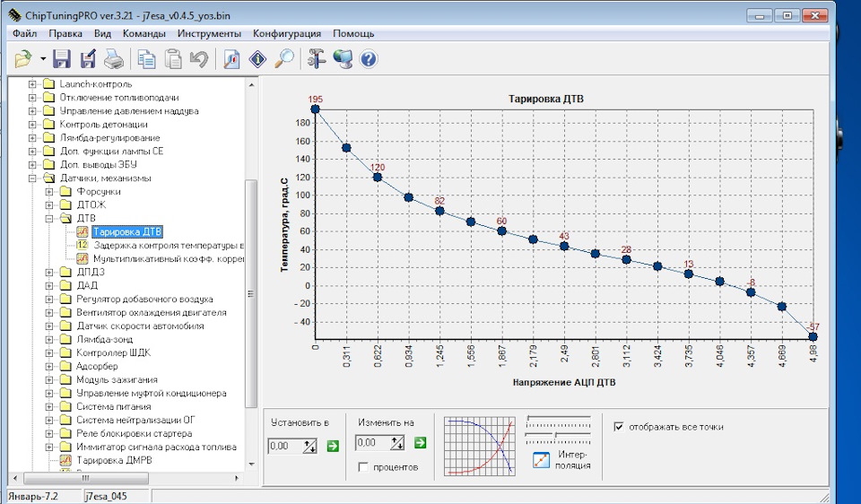The width and height of the screenshot is (861, 504).
Task: Enable the процентов checkbox
Action: 364,467
